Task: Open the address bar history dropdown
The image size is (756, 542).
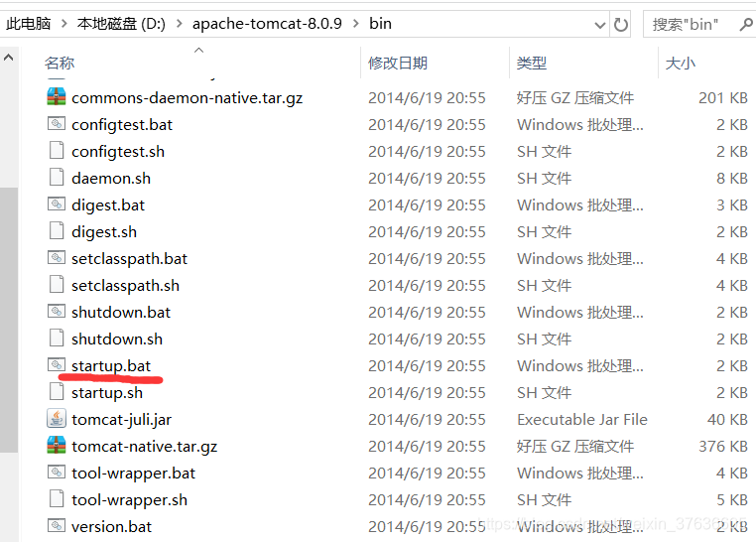Action: click(x=600, y=25)
